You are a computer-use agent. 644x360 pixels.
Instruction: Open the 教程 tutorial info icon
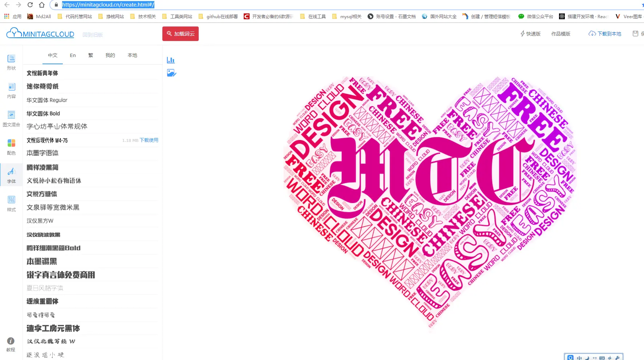tap(11, 345)
